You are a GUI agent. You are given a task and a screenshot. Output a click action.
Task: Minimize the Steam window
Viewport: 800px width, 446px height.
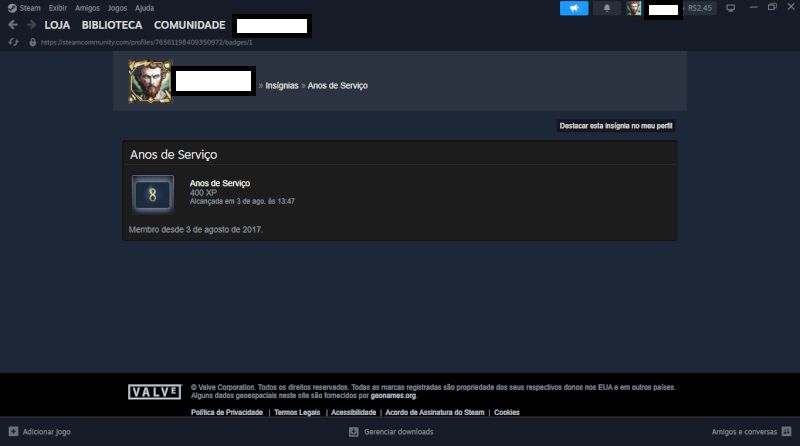[753, 7]
